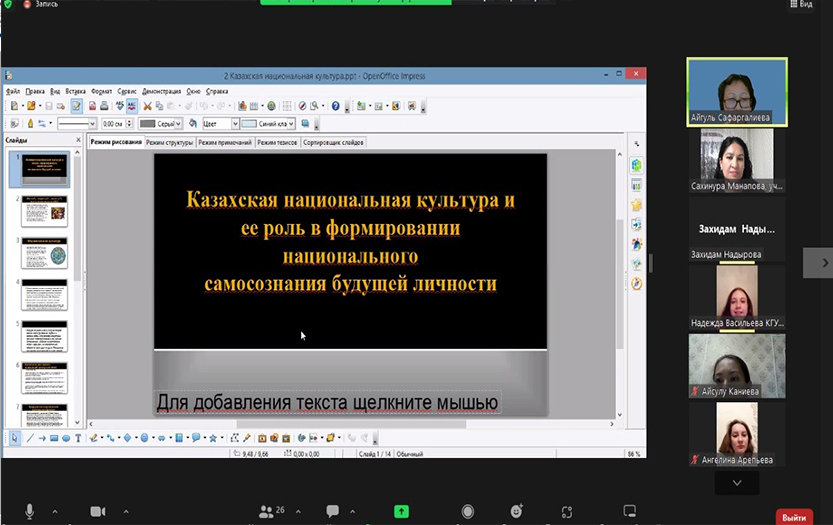Click the Zoom microphone mute icon
833x525 pixels.
tap(29, 511)
